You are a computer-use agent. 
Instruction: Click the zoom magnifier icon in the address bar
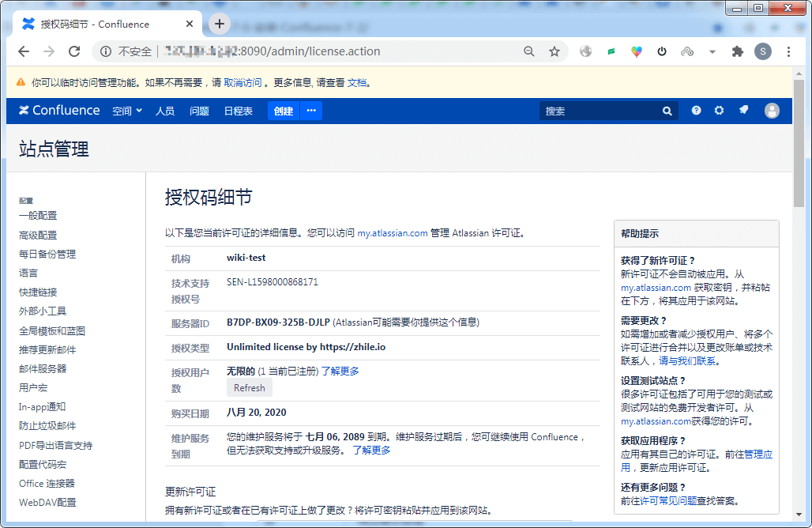(528, 51)
